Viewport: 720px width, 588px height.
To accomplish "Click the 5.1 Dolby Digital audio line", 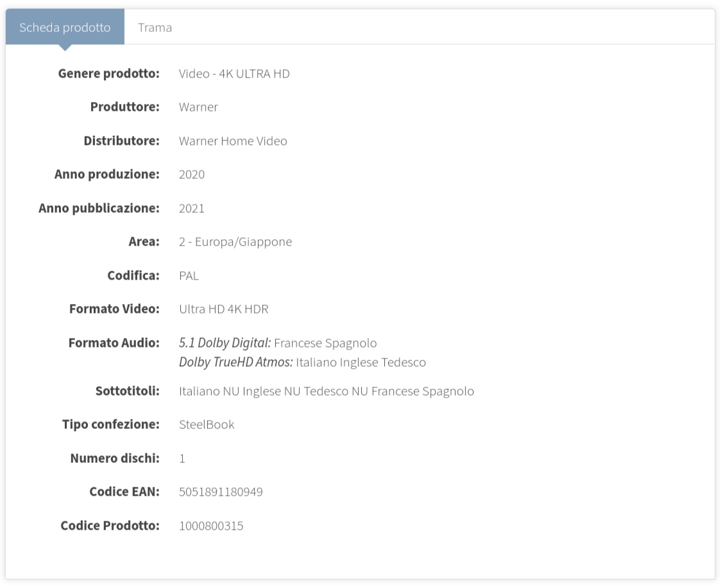I will [x=278, y=343].
